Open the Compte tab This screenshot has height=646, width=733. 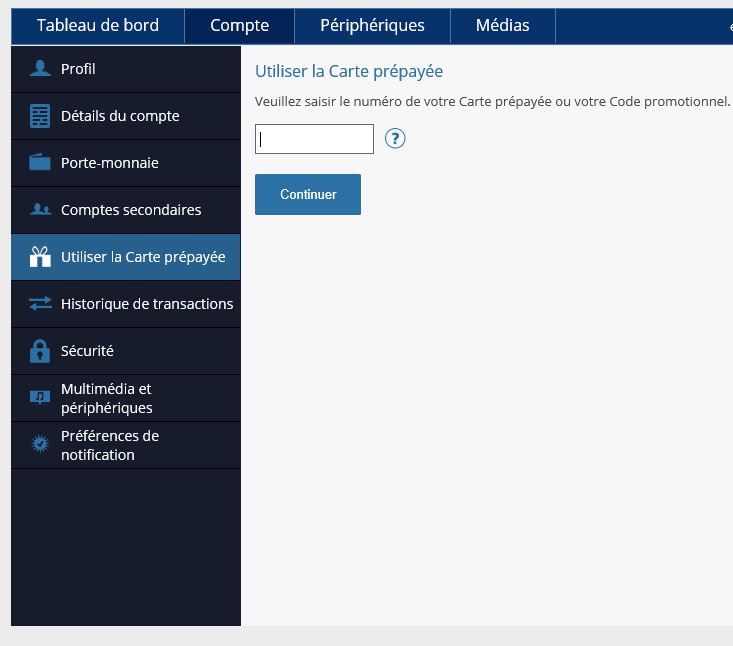(239, 26)
